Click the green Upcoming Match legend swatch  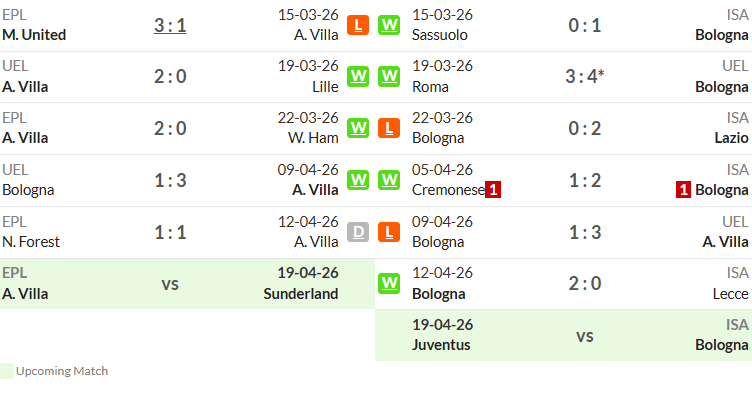[x=7, y=371]
